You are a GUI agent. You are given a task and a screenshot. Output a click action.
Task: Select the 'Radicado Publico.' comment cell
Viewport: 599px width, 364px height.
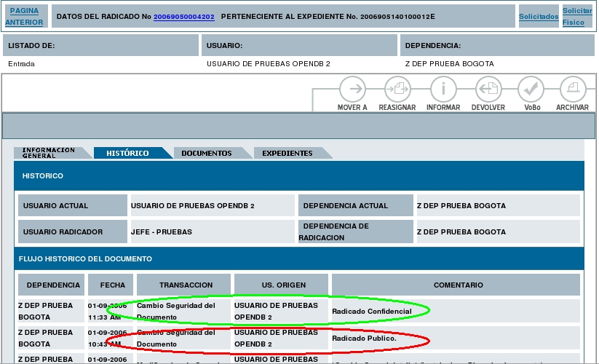tap(456, 338)
